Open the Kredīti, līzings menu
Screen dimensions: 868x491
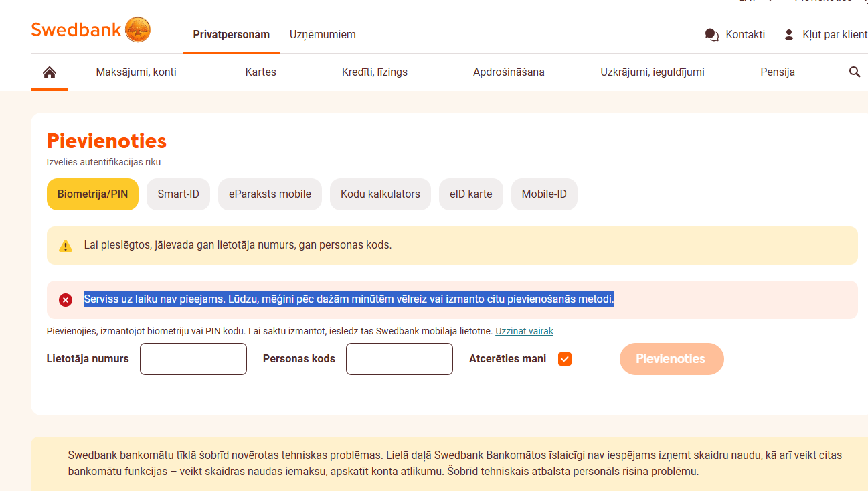point(375,72)
